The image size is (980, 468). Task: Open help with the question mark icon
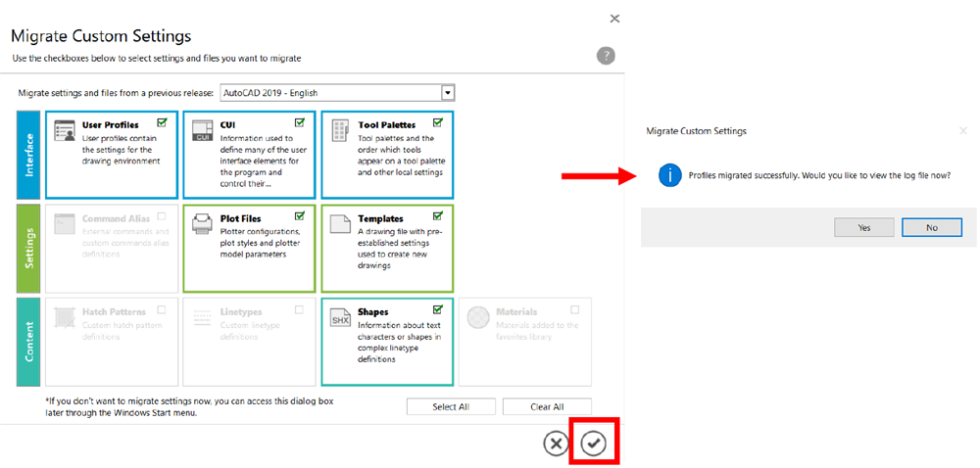[606, 56]
